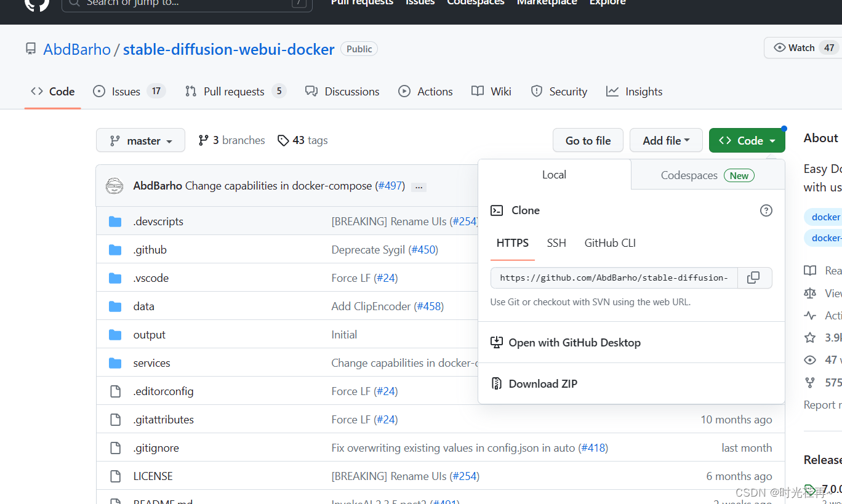This screenshot has width=842, height=504.
Task: Open the Add ClipEncoder commit message
Action: pos(371,306)
